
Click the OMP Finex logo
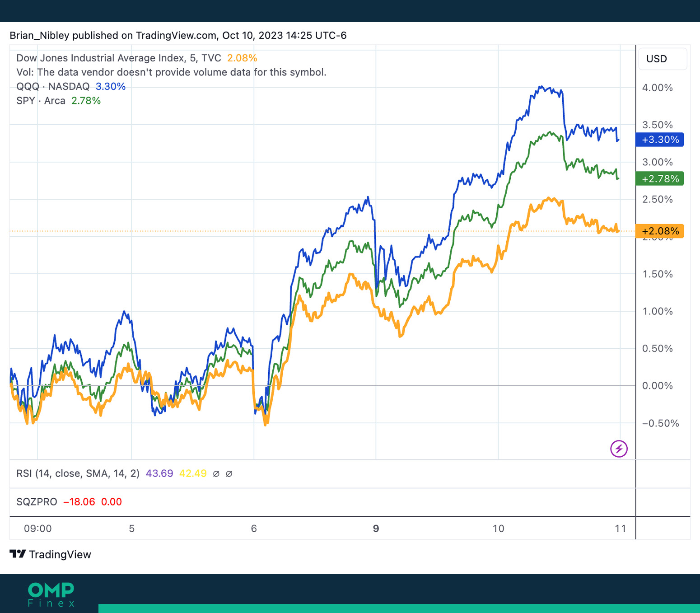click(x=51, y=594)
